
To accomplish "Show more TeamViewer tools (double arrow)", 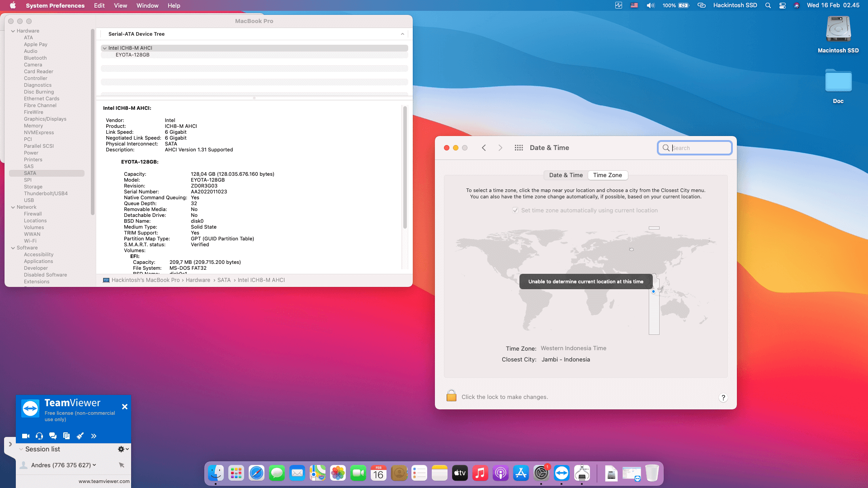I will [94, 436].
